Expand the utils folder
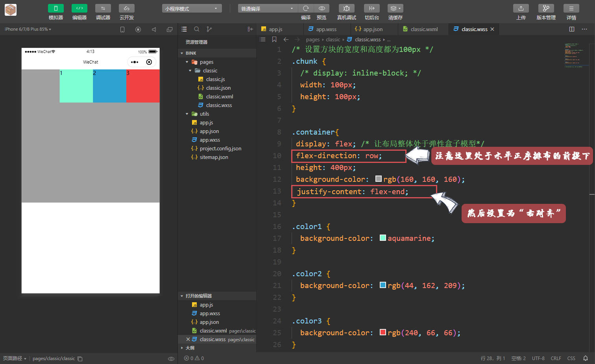This screenshot has width=595, height=364. pyautogui.click(x=217, y=114)
